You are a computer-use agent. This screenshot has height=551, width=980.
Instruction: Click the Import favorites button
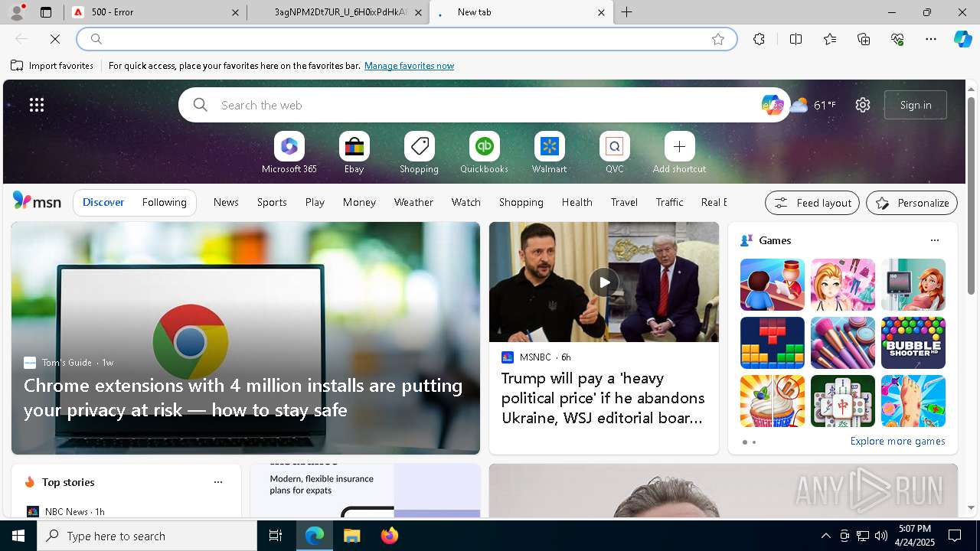(x=52, y=66)
